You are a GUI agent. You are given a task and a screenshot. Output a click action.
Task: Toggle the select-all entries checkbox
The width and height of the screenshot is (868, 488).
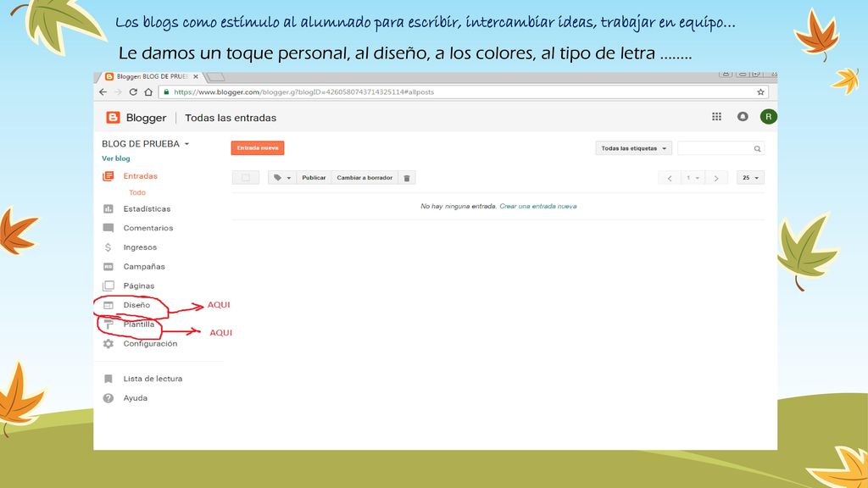point(245,178)
